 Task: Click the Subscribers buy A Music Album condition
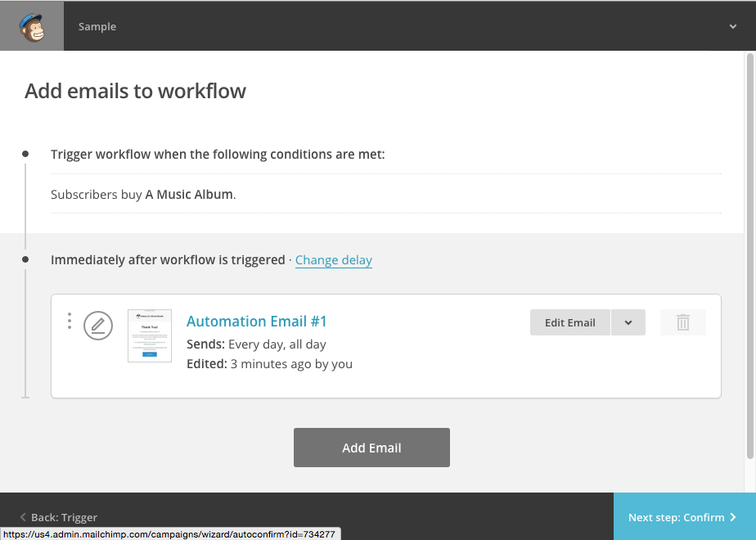tap(143, 195)
